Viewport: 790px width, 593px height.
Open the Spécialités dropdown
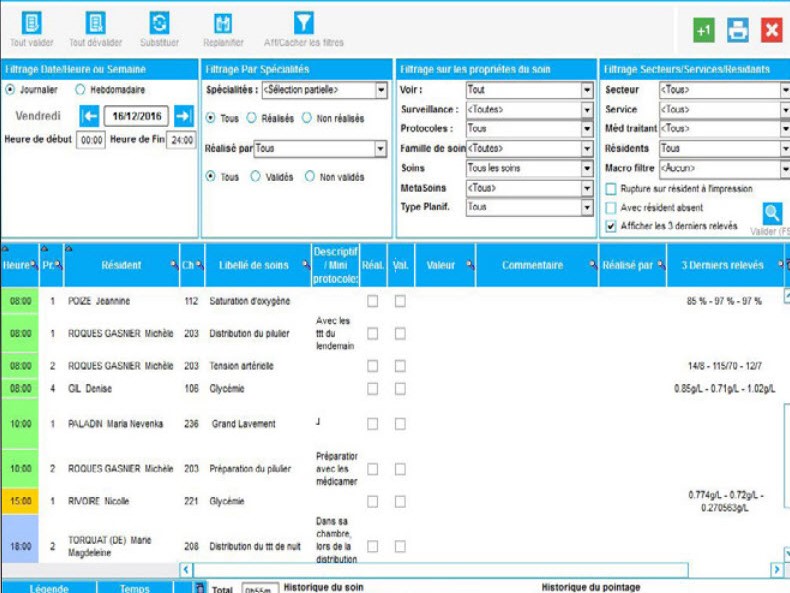tap(381, 91)
